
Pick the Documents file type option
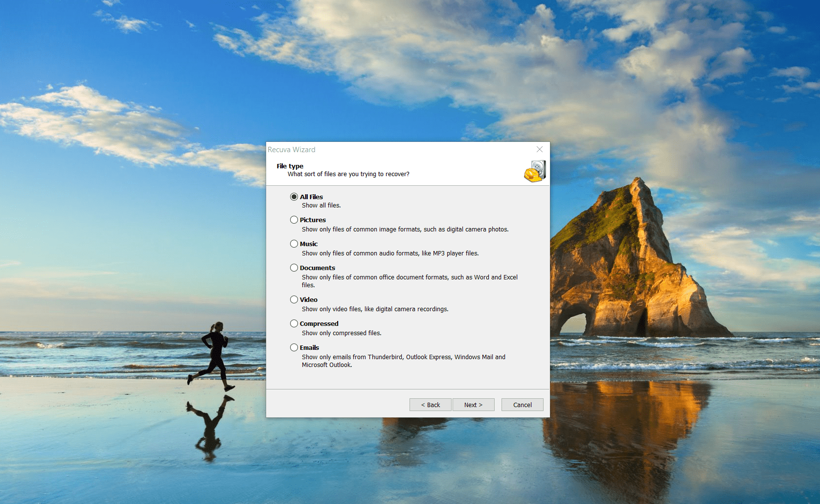click(294, 268)
